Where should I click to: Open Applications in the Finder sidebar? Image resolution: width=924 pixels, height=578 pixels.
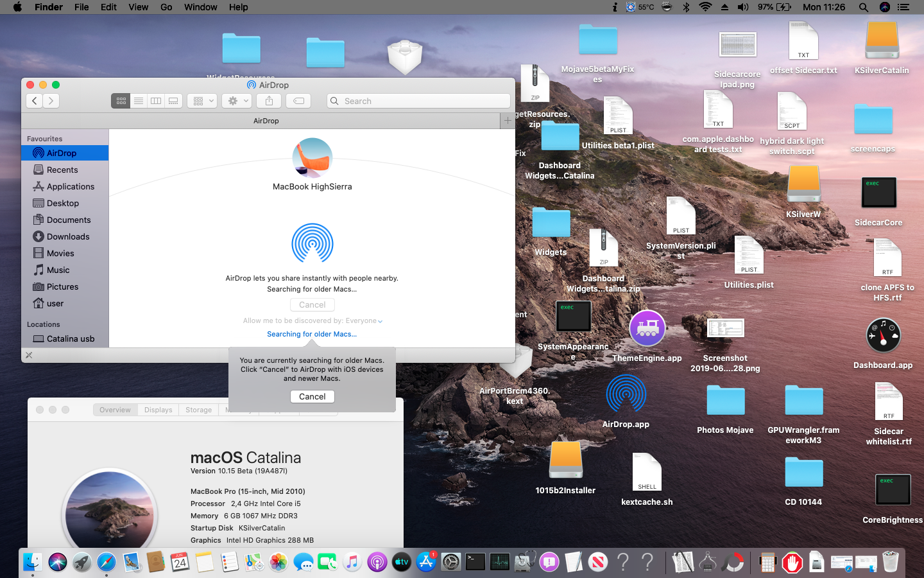tap(65, 186)
